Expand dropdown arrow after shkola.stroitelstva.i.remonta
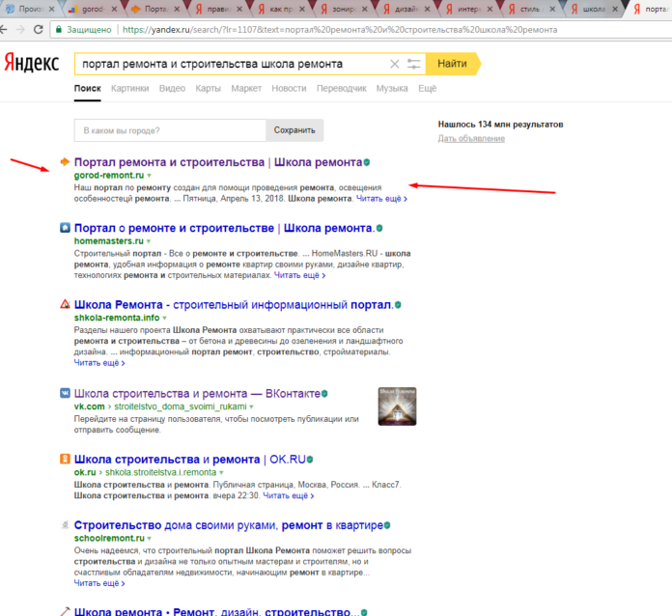 pos(221,473)
